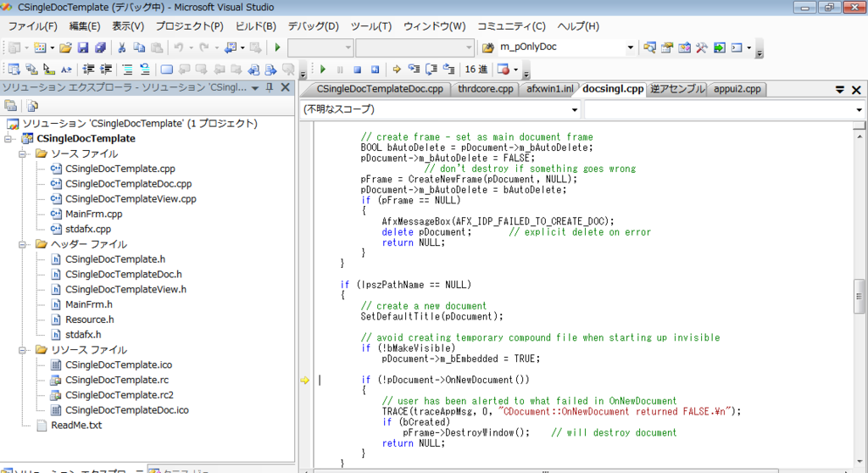Click the editor vertical scrollbar thumb

pos(860,297)
